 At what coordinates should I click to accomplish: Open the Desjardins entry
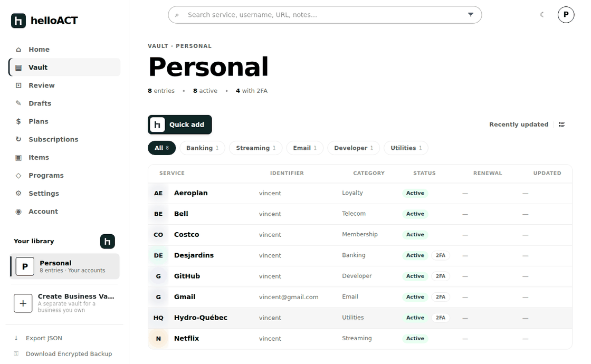tap(360, 255)
